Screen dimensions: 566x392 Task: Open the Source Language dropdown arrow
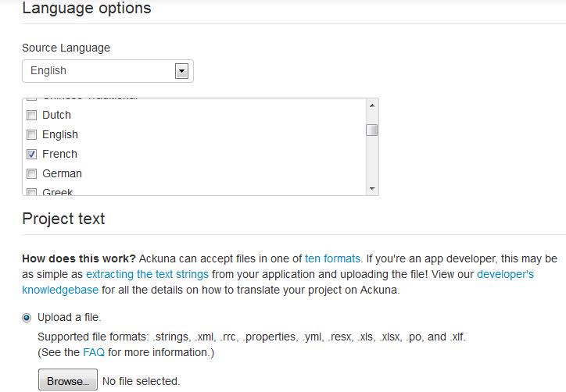(x=181, y=71)
